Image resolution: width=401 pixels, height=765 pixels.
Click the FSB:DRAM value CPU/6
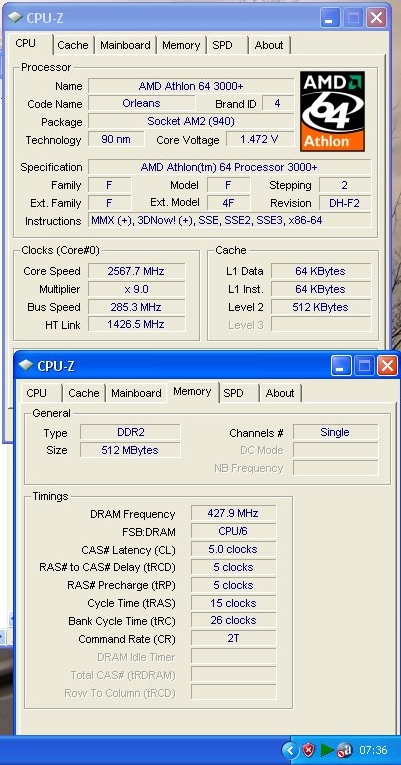233,531
